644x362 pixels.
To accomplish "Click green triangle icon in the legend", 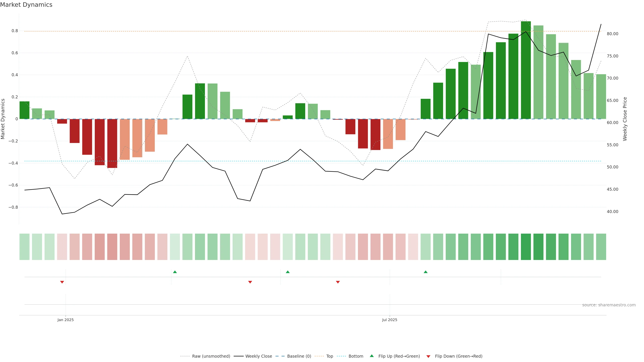I will coord(372,356).
